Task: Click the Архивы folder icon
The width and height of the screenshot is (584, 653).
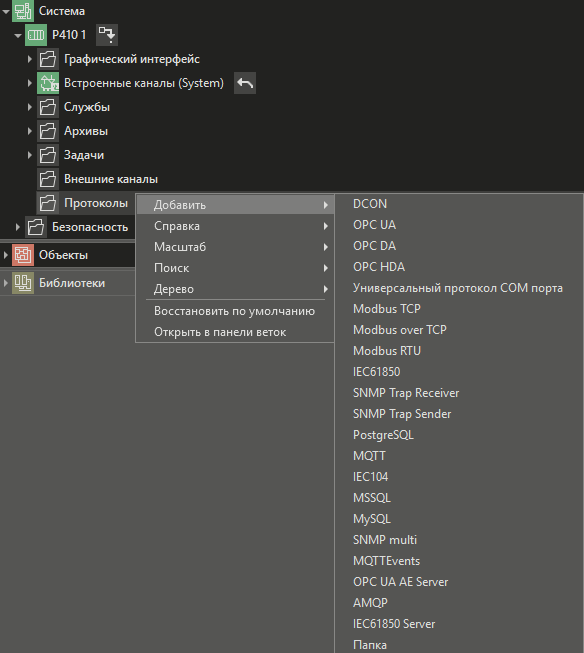Action: 48,131
